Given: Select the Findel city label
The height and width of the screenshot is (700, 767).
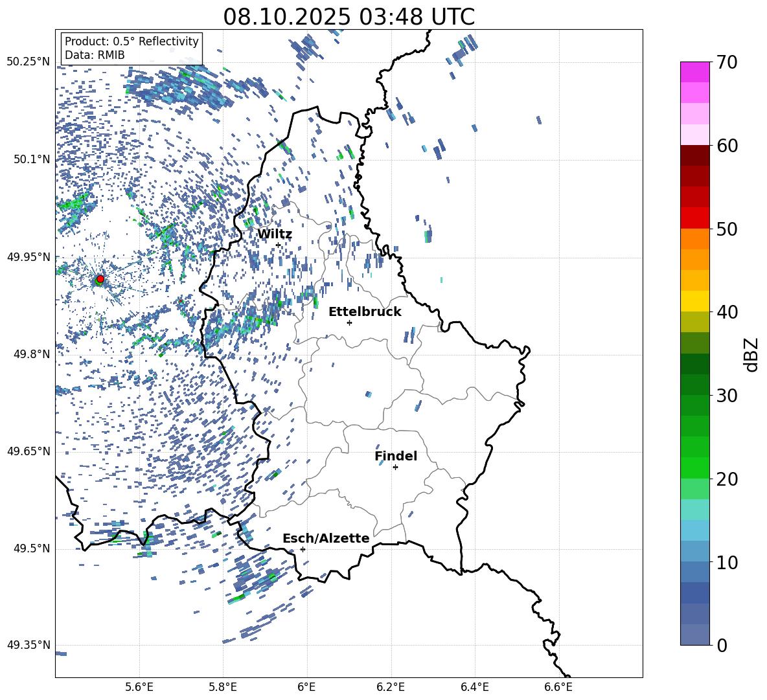Looking at the screenshot, I should click(x=396, y=456).
